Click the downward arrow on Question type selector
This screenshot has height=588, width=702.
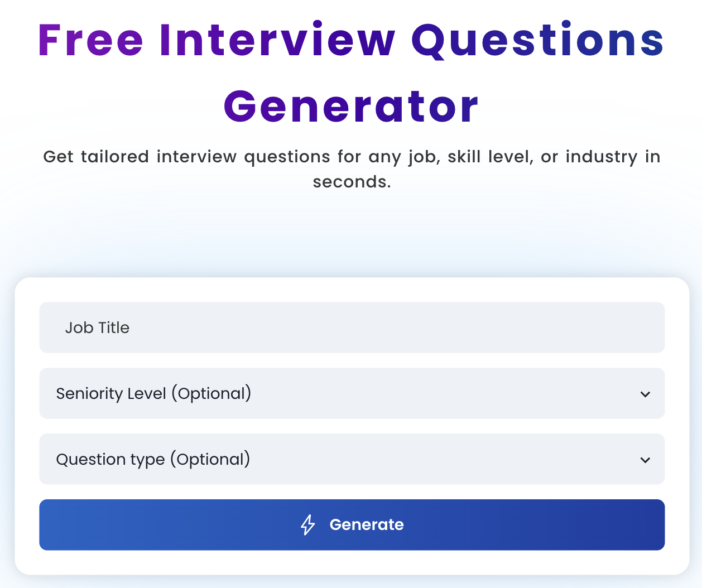[646, 460]
